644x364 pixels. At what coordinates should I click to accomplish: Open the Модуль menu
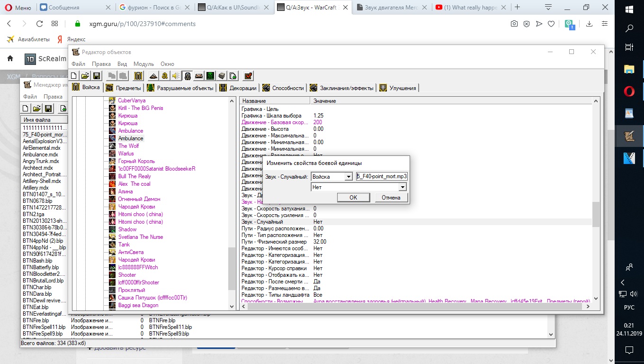click(x=143, y=64)
